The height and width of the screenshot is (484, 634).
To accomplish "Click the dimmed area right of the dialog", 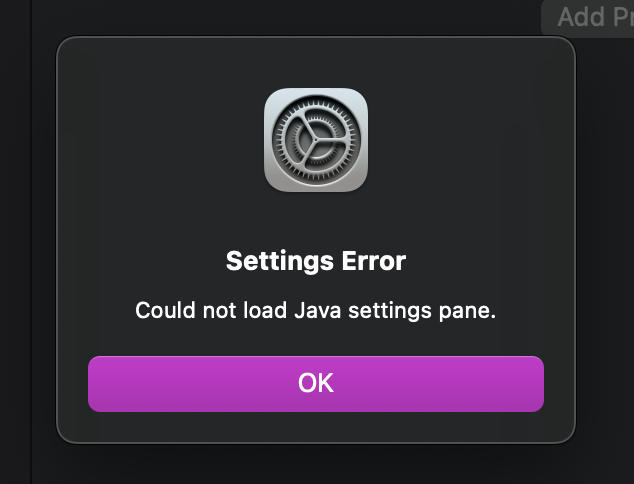I will point(605,243).
